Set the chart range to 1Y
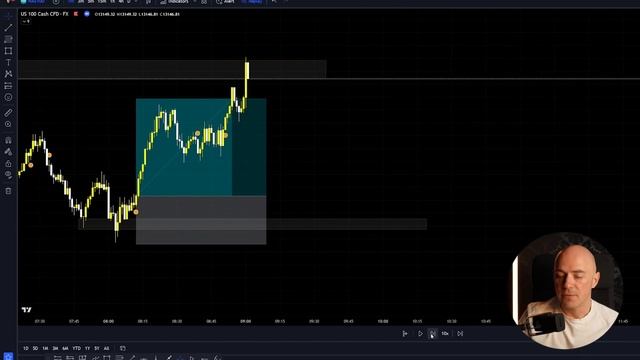This screenshot has height=360, width=640. coord(87,348)
